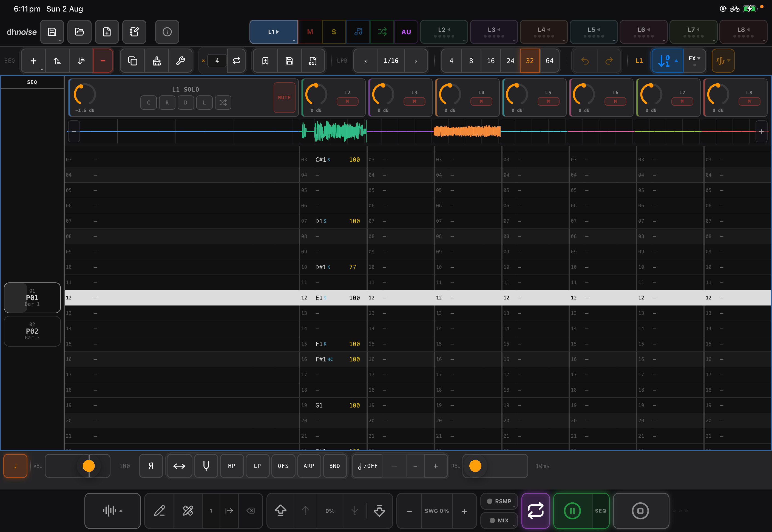Increase swing with the plus button
The image size is (772, 532).
pos(464,511)
